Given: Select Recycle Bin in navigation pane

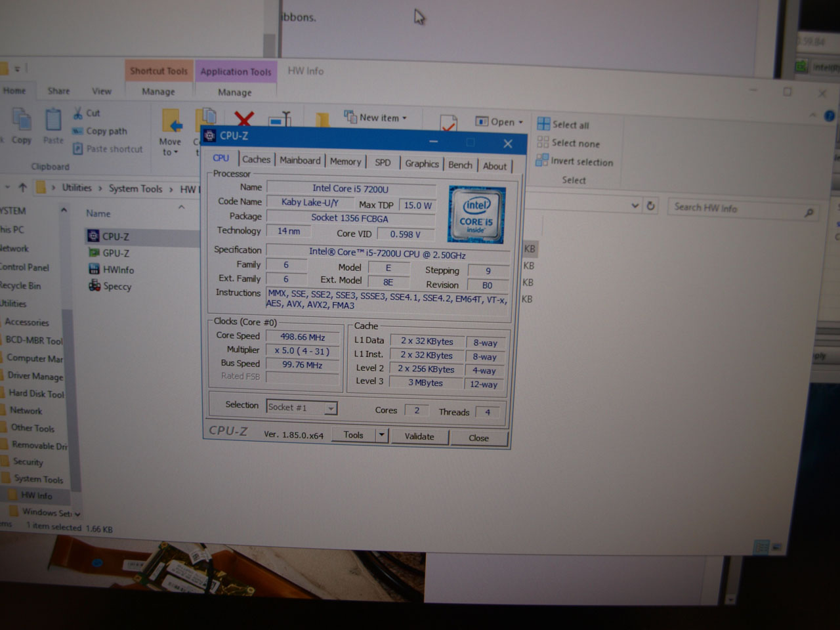Looking at the screenshot, I should [x=20, y=285].
